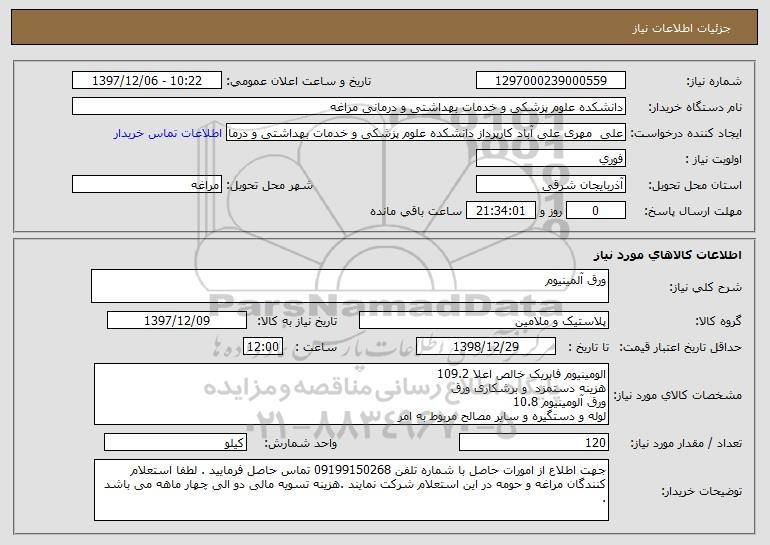The image size is (770, 545).
Task: Click the section title اطلاعات کالاهای مورد نیاز
Action: [x=667, y=255]
